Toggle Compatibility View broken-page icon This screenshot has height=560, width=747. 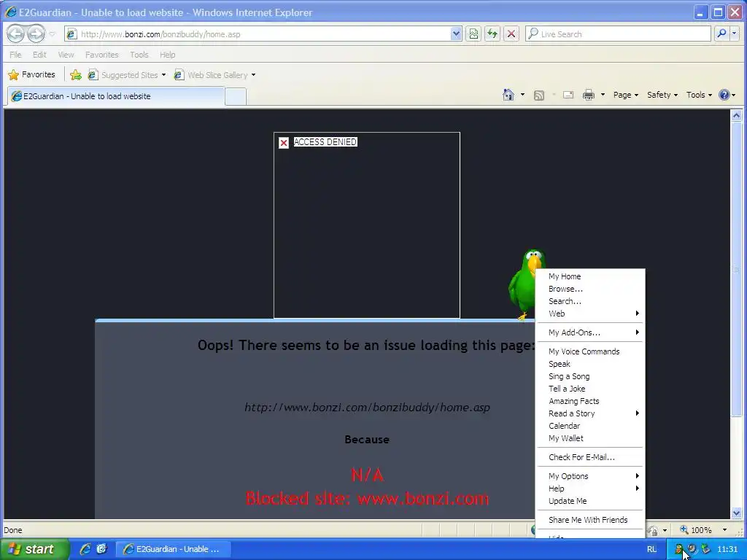[x=473, y=34]
